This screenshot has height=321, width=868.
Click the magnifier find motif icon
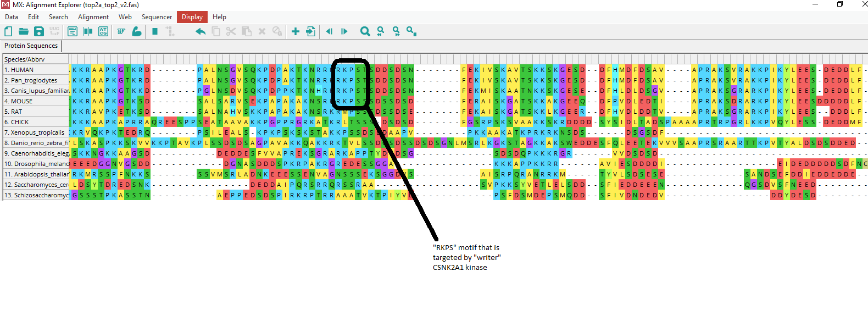tap(365, 32)
